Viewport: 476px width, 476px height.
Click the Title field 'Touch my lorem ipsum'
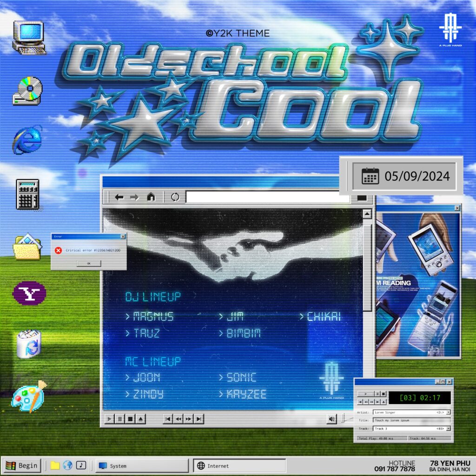click(x=412, y=420)
